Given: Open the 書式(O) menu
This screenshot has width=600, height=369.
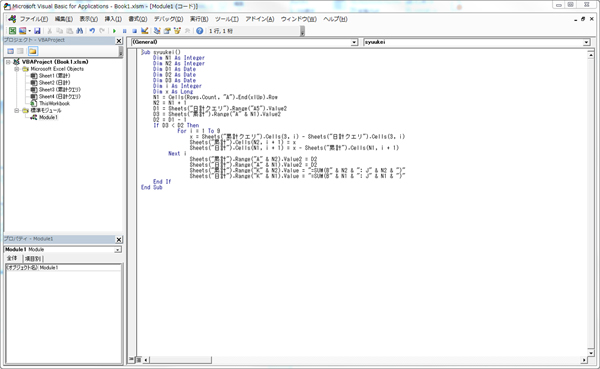Looking at the screenshot, I should click(x=138, y=19).
